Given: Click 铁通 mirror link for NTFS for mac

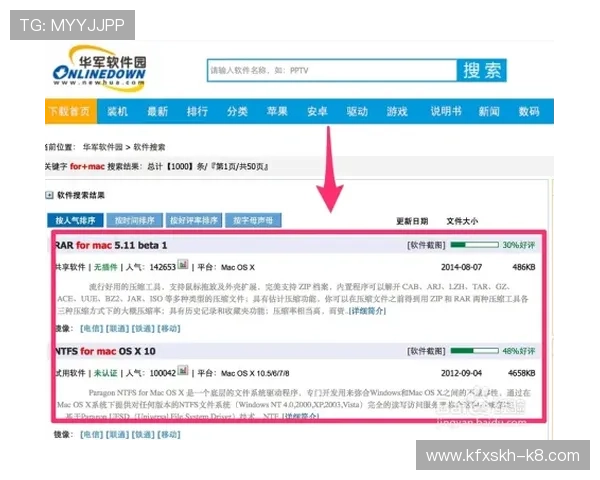Looking at the screenshot, I should pos(143,434).
